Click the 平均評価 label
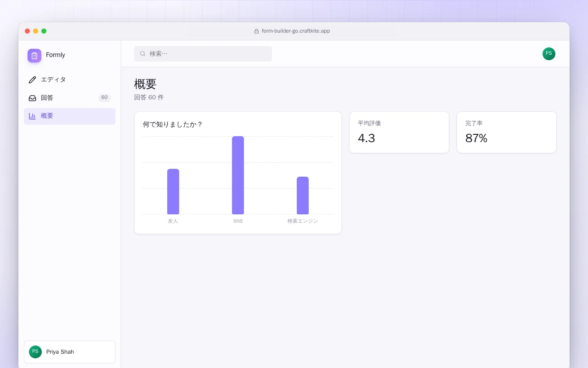The image size is (588, 368). click(x=369, y=123)
